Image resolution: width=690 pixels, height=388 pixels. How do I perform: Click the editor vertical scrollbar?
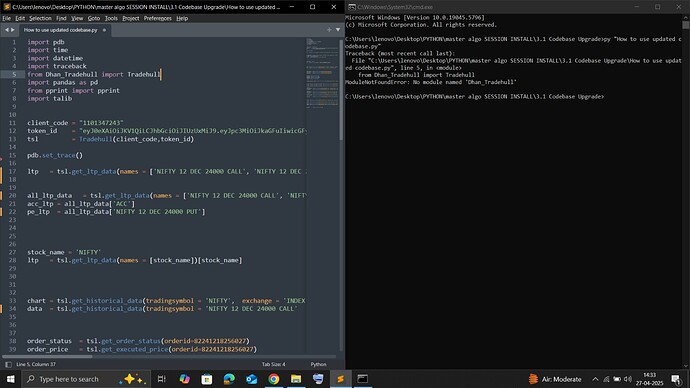[341, 90]
